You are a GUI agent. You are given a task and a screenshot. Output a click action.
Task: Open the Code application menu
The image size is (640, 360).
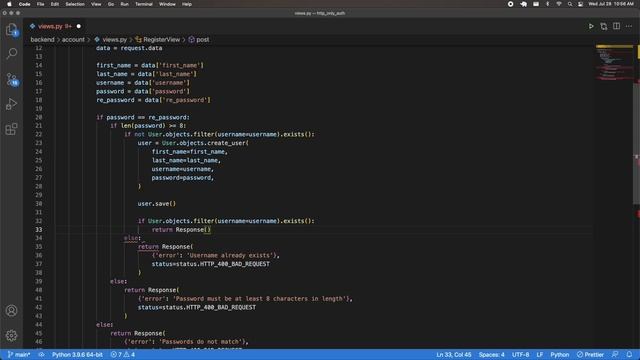24,4
